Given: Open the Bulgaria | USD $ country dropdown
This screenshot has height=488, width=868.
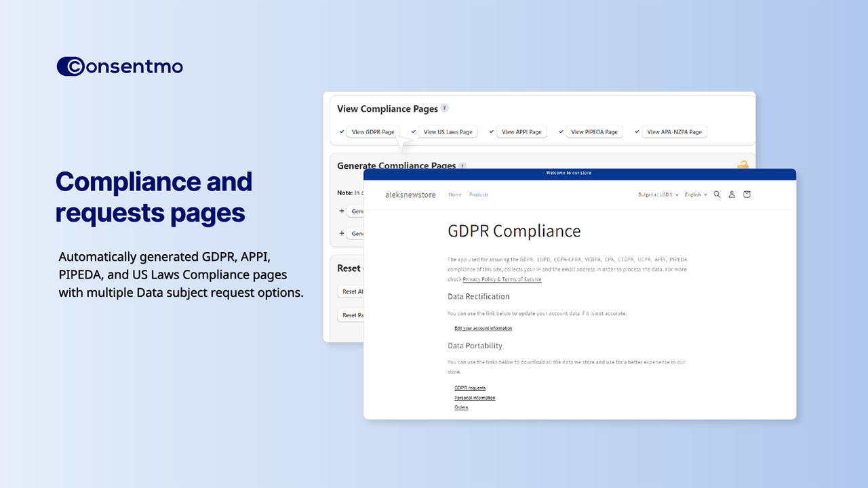Looking at the screenshot, I should [x=658, y=195].
